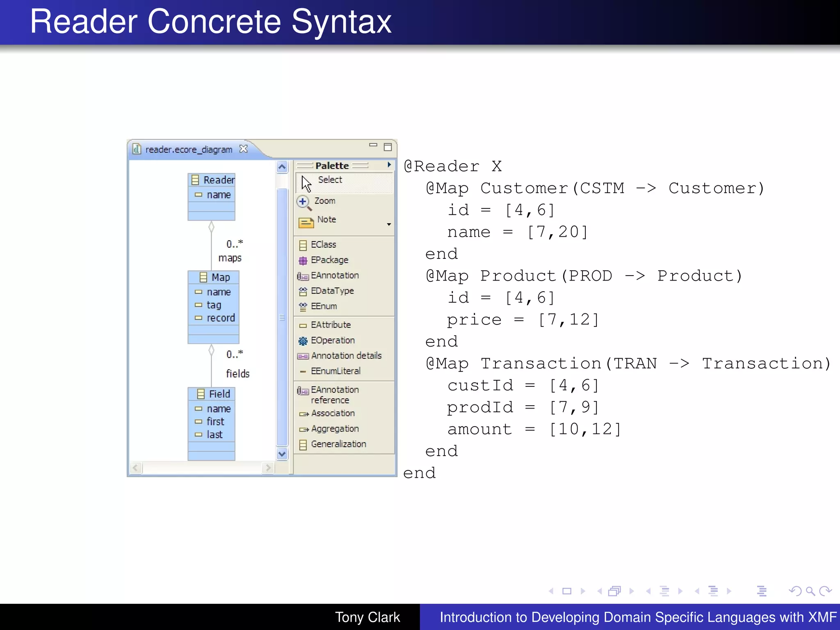Click horizontal scrollbar left arrow
Screen dimensions: 840x630
click(136, 468)
